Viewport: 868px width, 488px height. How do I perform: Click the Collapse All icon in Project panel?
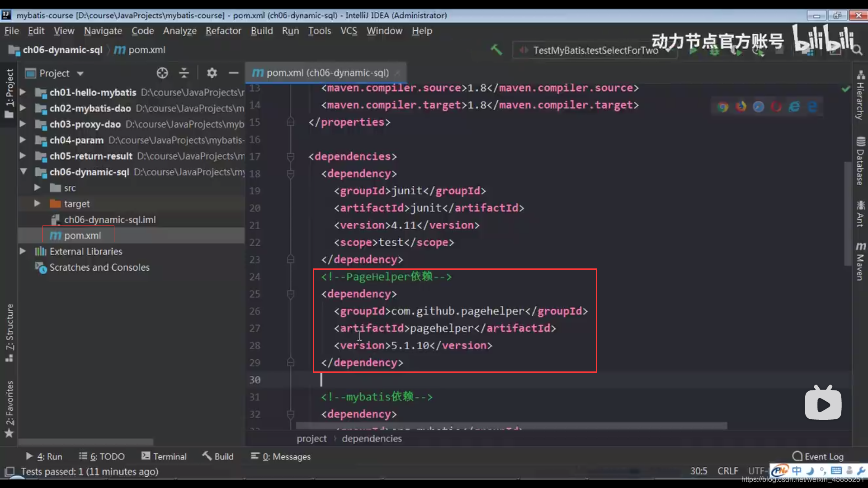pyautogui.click(x=184, y=73)
